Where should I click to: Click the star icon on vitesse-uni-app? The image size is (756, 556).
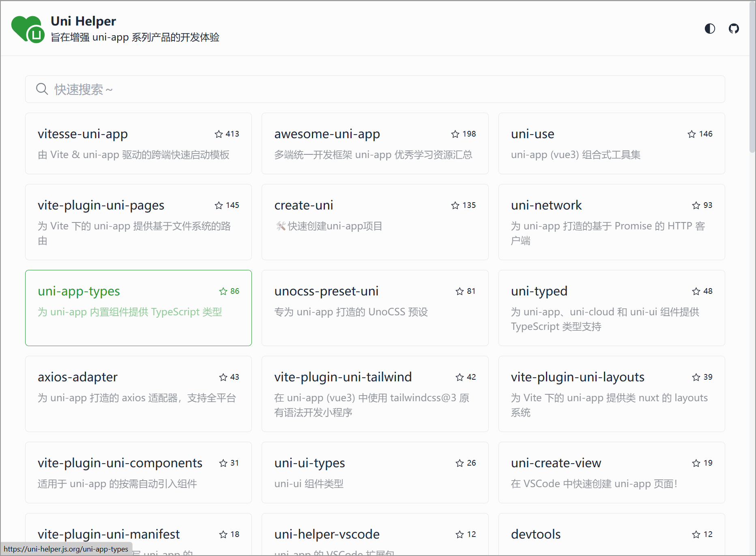tap(219, 134)
